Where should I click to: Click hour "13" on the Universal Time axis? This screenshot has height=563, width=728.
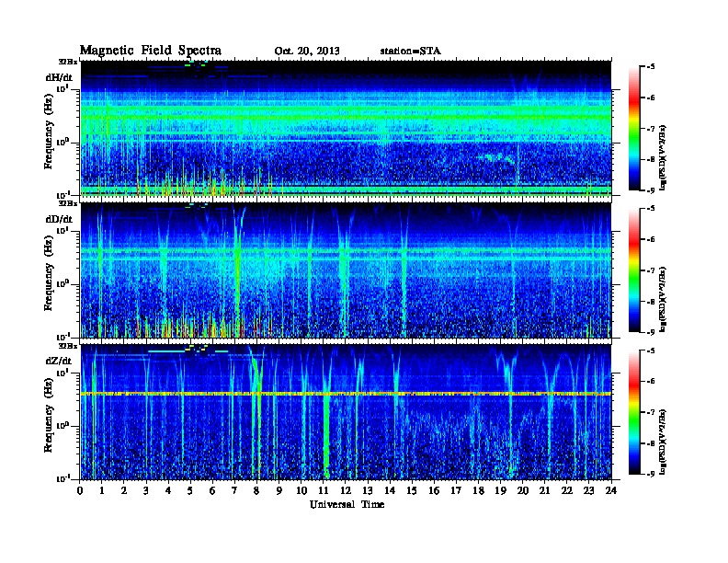click(368, 490)
